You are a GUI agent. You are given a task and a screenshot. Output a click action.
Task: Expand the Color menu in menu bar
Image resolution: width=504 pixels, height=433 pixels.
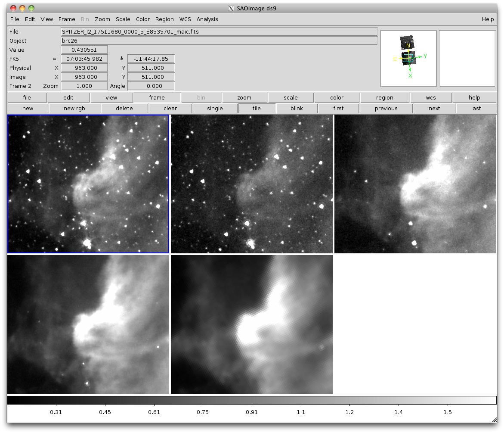143,19
